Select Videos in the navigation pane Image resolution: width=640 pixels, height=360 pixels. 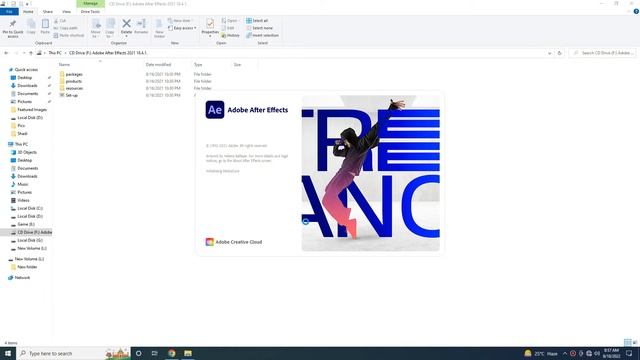[x=23, y=200]
